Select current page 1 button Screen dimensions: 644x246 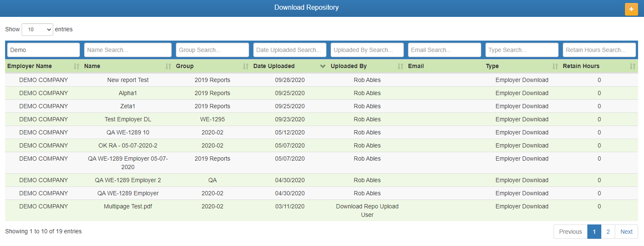point(594,232)
